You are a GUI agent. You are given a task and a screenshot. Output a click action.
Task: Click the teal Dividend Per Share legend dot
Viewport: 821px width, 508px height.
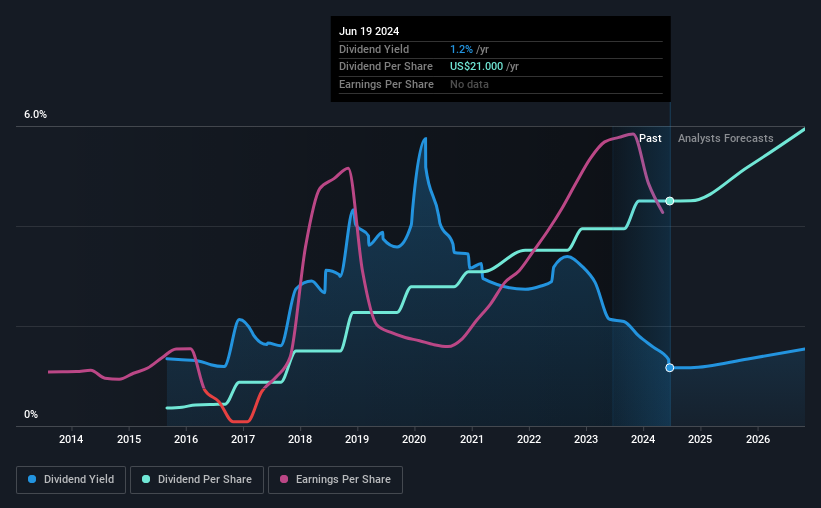(x=146, y=479)
